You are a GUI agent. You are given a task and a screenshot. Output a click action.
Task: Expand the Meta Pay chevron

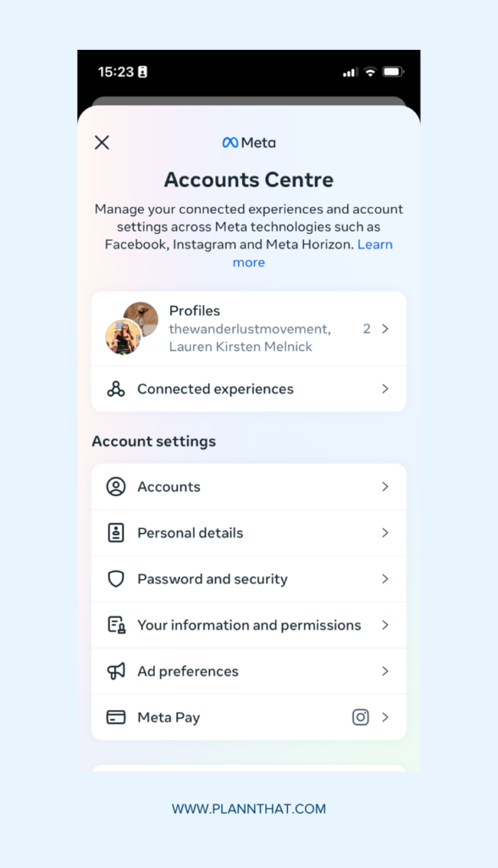pyautogui.click(x=386, y=717)
